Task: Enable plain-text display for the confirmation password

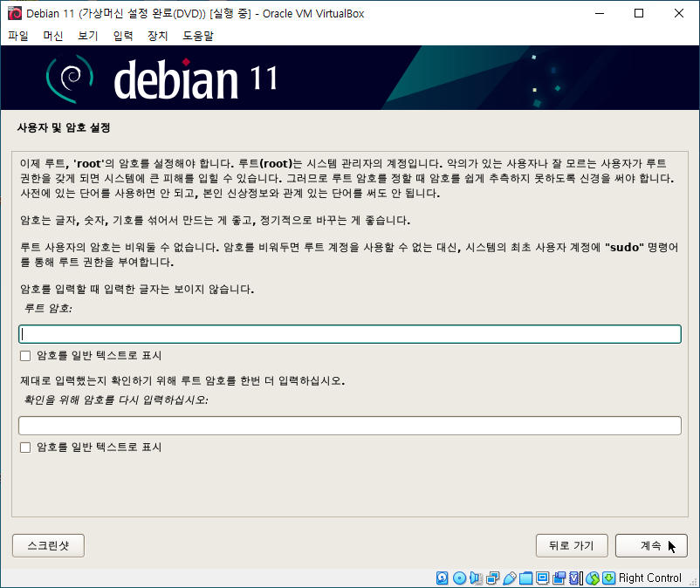Action: click(x=25, y=447)
